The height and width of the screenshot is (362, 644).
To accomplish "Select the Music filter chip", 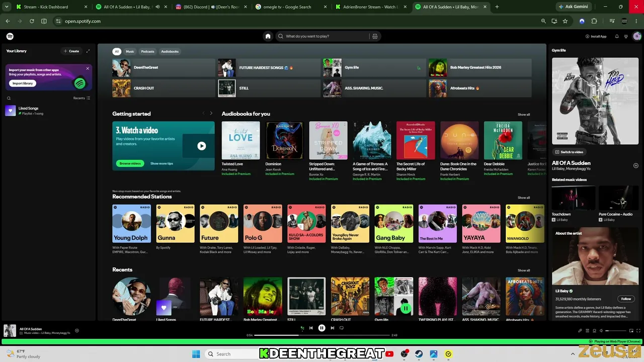I will (130, 51).
